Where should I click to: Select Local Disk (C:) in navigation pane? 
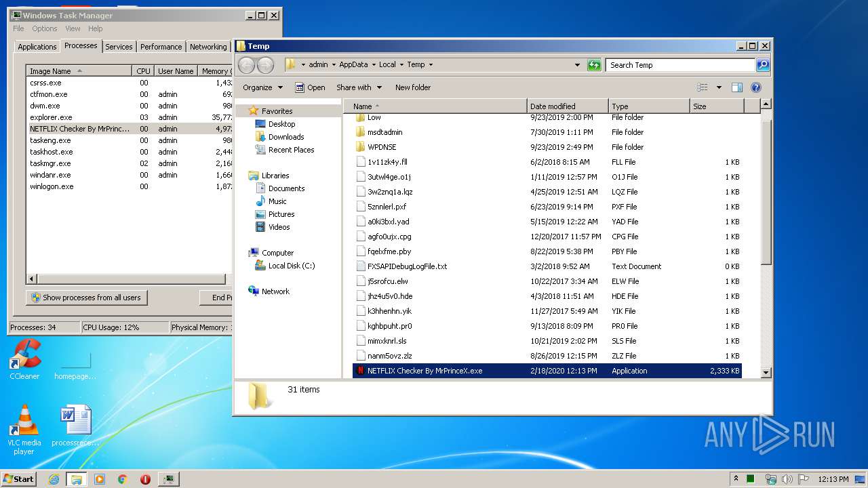click(x=292, y=266)
